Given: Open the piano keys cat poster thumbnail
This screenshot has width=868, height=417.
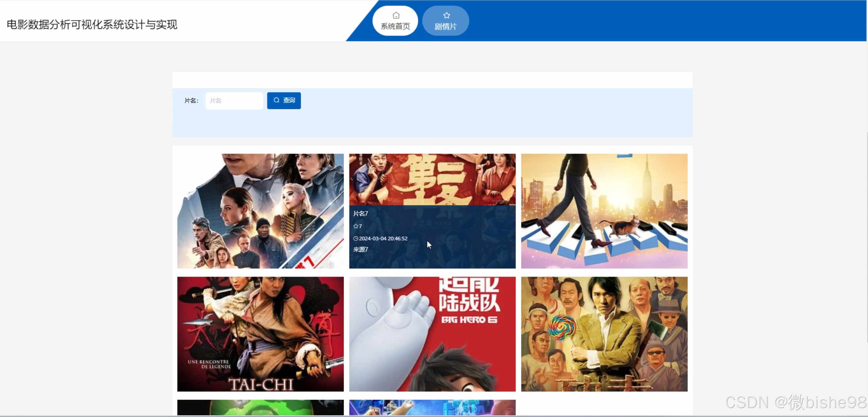Looking at the screenshot, I should pyautogui.click(x=604, y=211).
